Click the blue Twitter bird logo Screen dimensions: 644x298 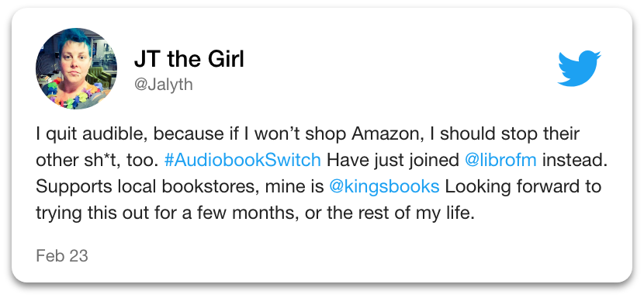coord(579,68)
